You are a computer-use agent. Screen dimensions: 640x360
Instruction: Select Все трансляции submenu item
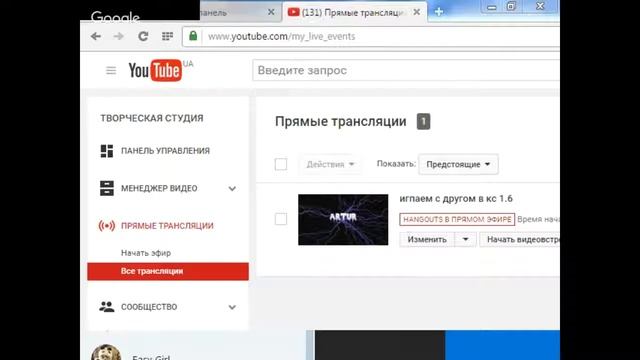[168, 271]
